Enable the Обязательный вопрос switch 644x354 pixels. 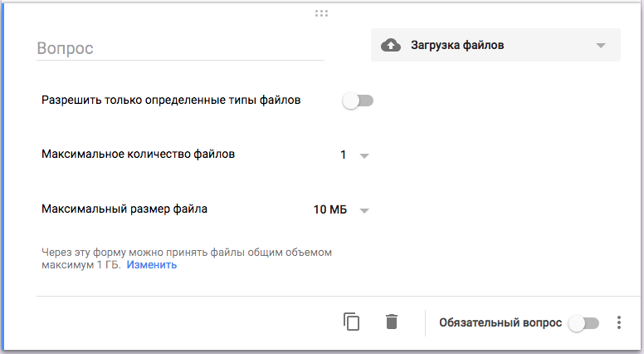[583, 323]
